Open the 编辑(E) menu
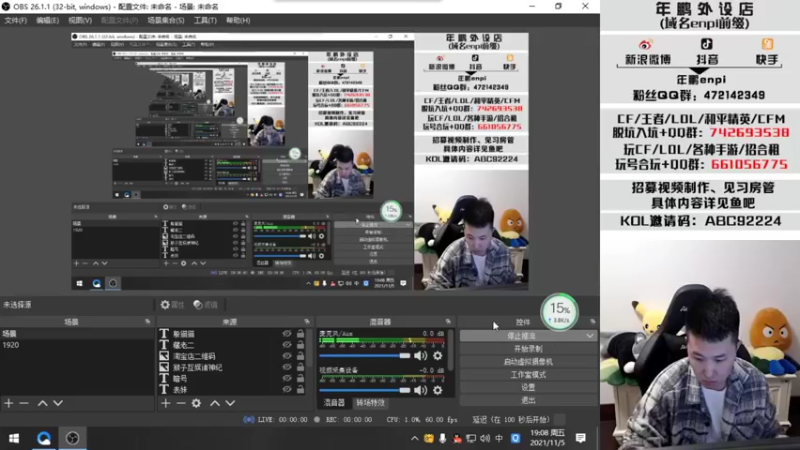This screenshot has width=800, height=450. pos(47,20)
